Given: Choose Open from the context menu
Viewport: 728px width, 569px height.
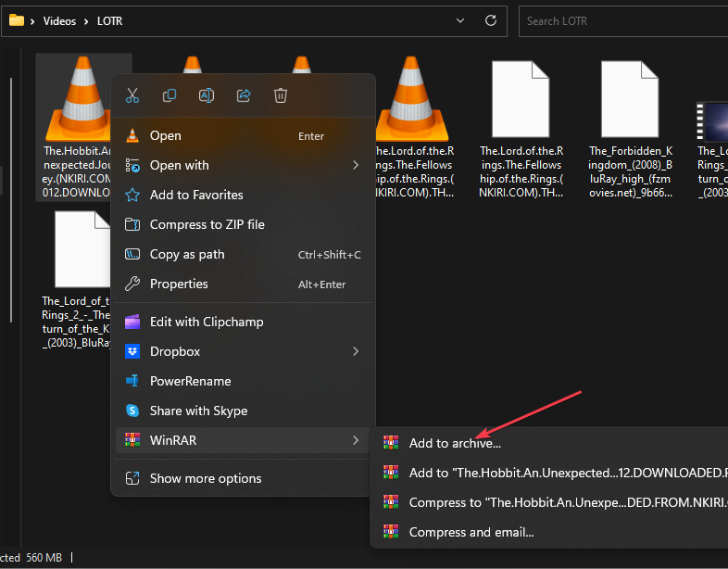Looking at the screenshot, I should [x=243, y=135].
